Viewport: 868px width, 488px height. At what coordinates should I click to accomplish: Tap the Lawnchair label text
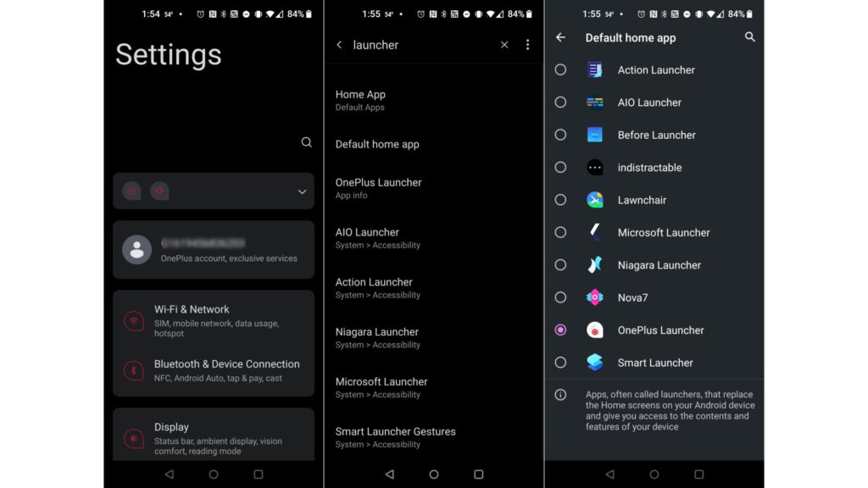pyautogui.click(x=642, y=200)
